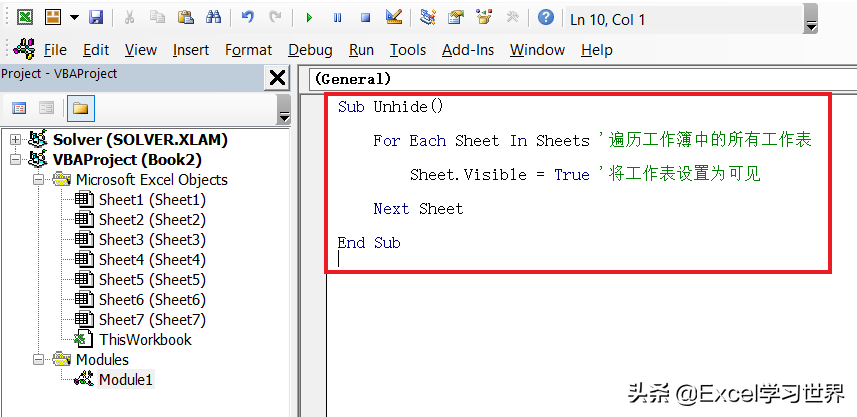The width and height of the screenshot is (857, 417).
Task: Select the Microsoft Excel Objects folder label
Action: pos(151,180)
